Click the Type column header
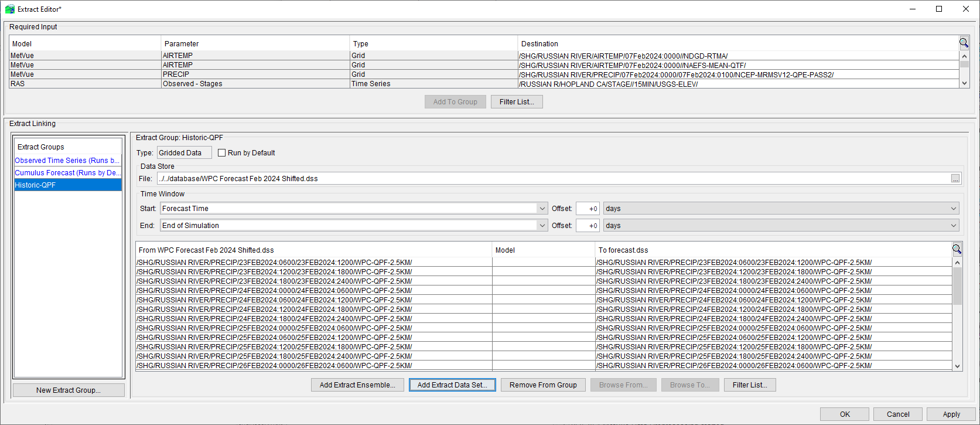The width and height of the screenshot is (980, 425). (x=433, y=43)
